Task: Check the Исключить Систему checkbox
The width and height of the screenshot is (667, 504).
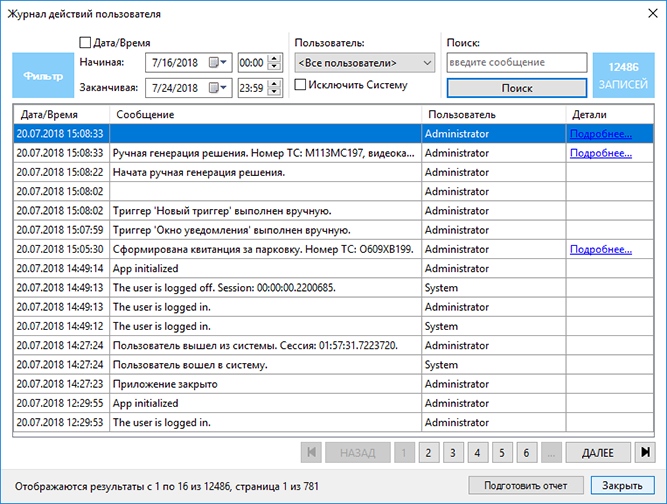Action: (300, 85)
